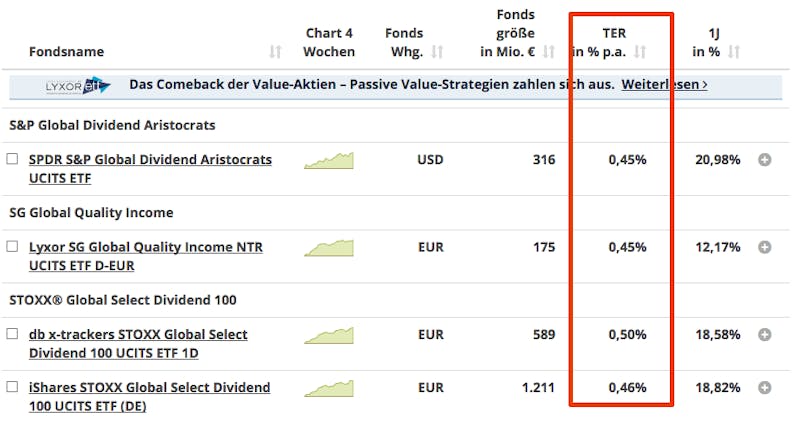Screen dimensions: 800x422
Task: Click the Lyxor ETF logo in banner
Action: [x=78, y=86]
